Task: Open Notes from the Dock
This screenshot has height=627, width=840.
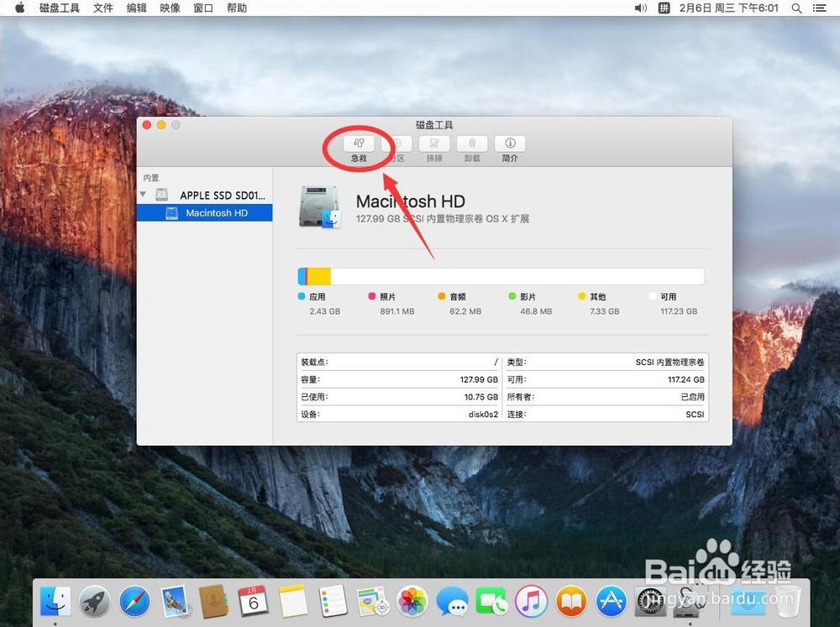Action: tap(292, 601)
